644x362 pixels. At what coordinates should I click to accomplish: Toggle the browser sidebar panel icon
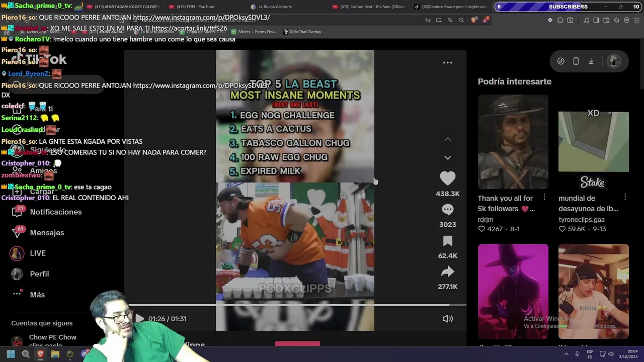[596, 20]
